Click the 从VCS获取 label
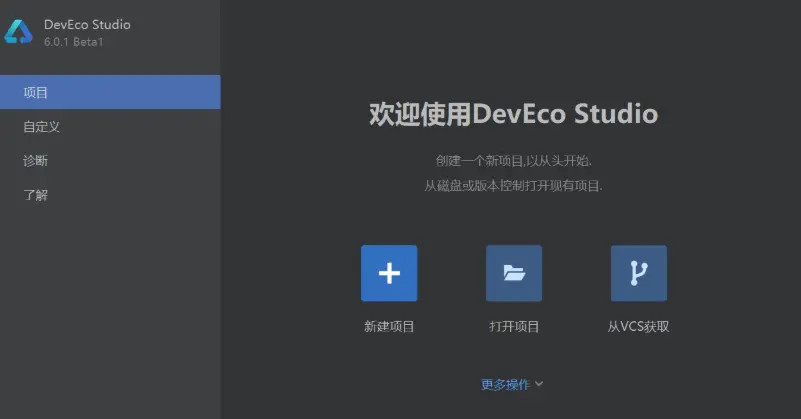Viewport: 801px width, 419px height. point(639,327)
